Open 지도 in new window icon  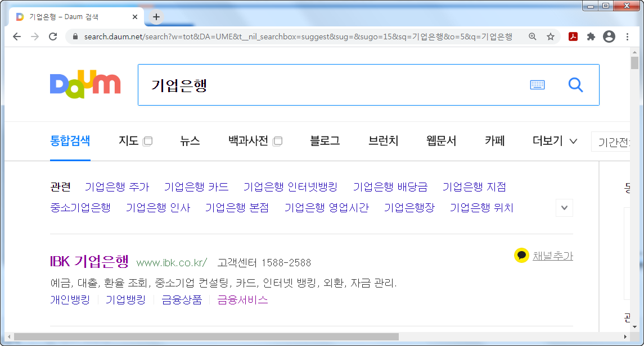147,141
